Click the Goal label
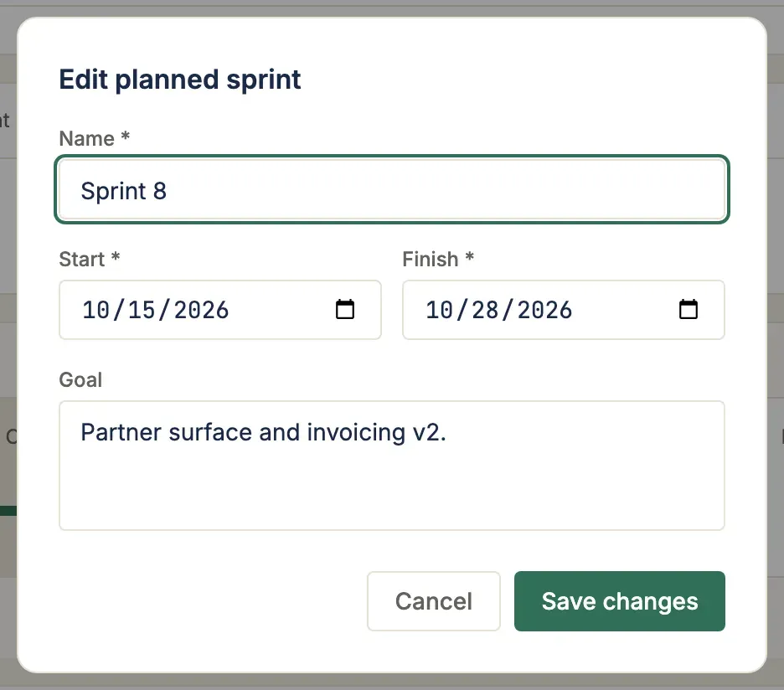This screenshot has height=690, width=784. tap(80, 380)
